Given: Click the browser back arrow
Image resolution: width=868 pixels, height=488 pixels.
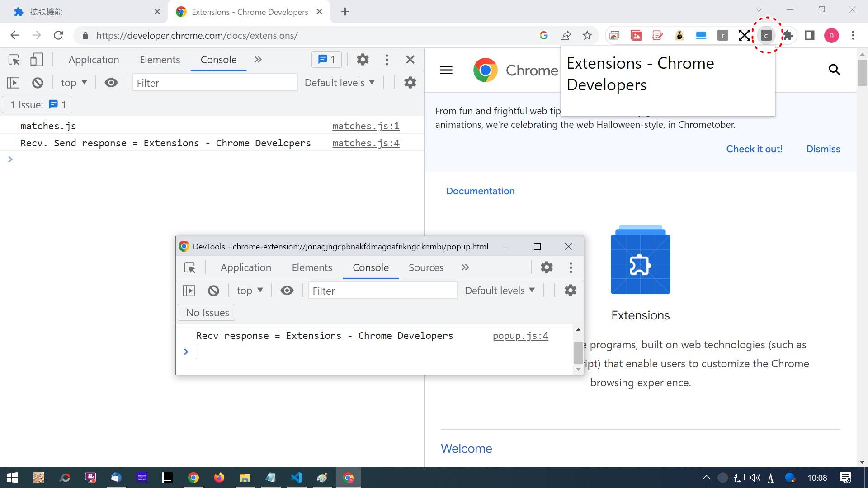Looking at the screenshot, I should [15, 35].
